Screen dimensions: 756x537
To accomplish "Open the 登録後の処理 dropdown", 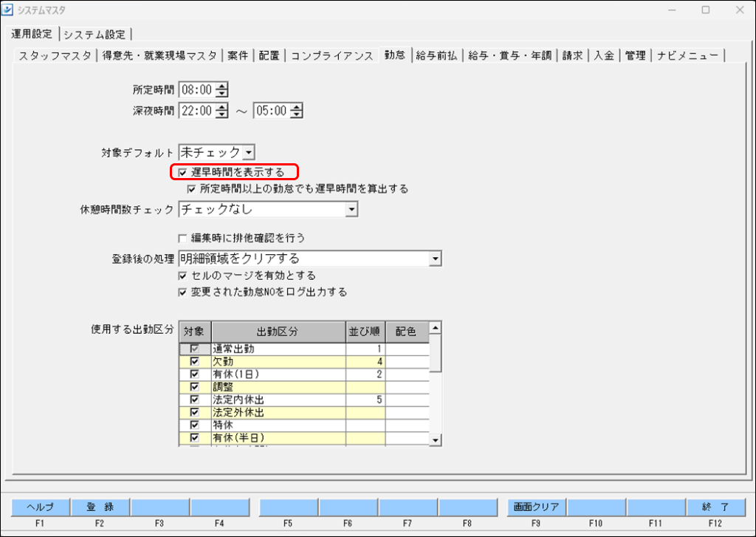I will pyautogui.click(x=435, y=259).
